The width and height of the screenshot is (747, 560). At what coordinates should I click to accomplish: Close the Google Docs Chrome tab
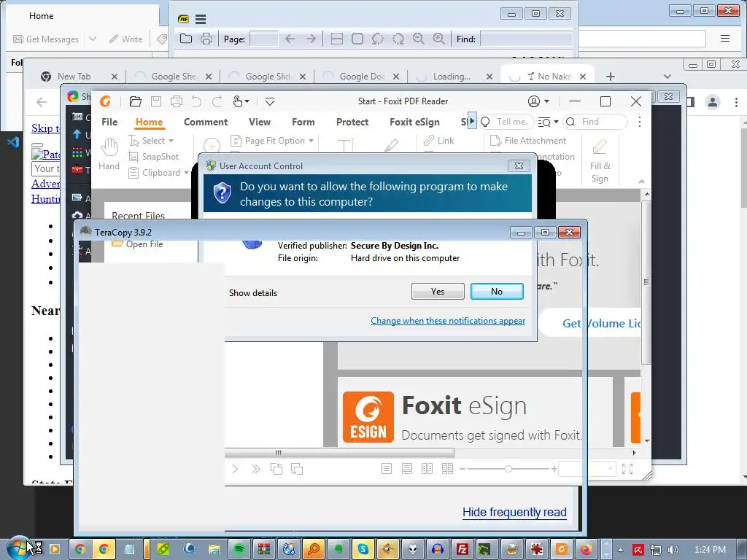pyautogui.click(x=395, y=76)
